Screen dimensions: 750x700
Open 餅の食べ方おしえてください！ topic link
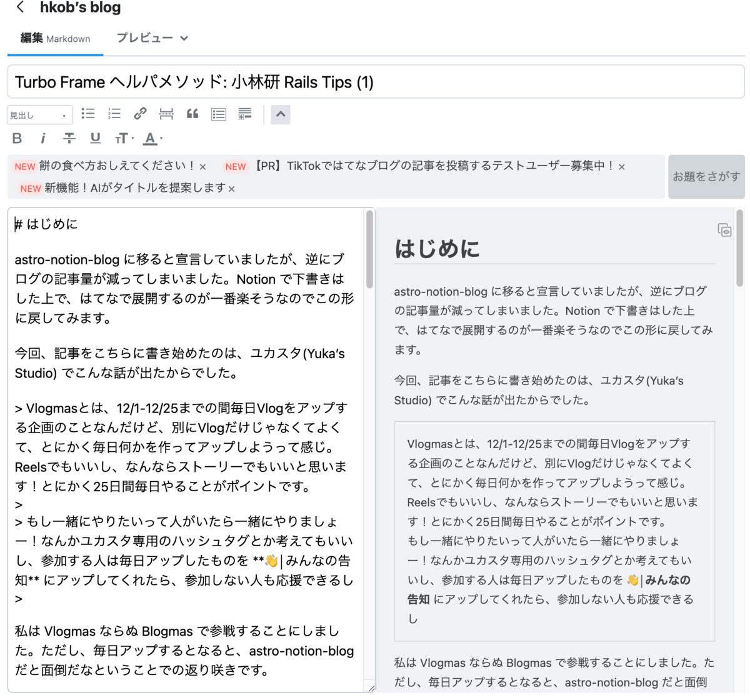117,166
